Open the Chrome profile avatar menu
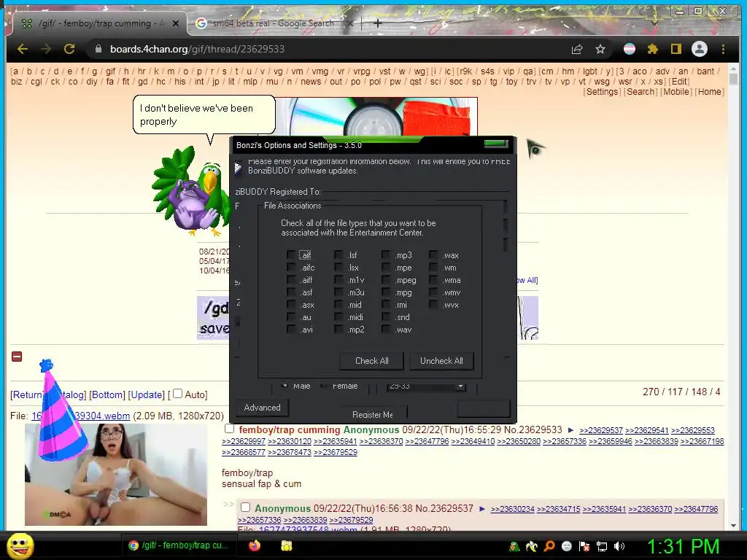The height and width of the screenshot is (560, 747). click(700, 49)
